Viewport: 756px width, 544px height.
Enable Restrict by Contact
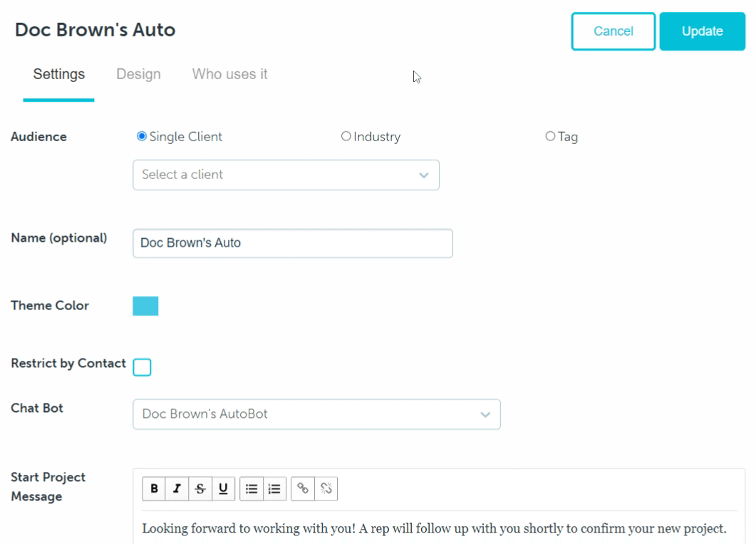[142, 367]
